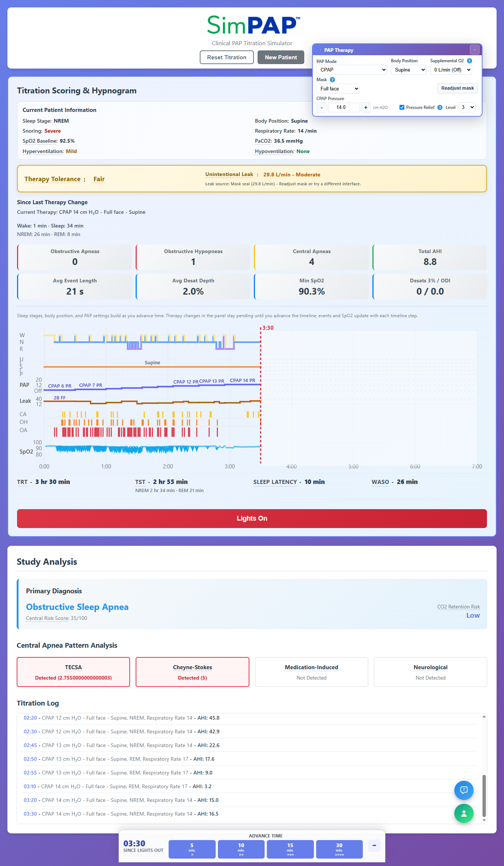Viewport: 504px width, 866px height.
Task: Click the Total AHI stat card
Action: pos(430,257)
